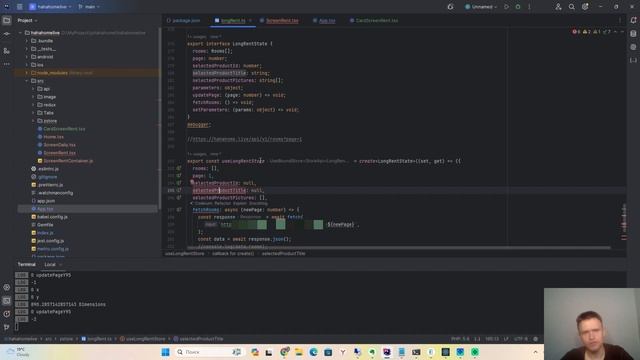This screenshot has height=360, width=640.
Task: Open the Project view dropdown
Action: pos(27,20)
